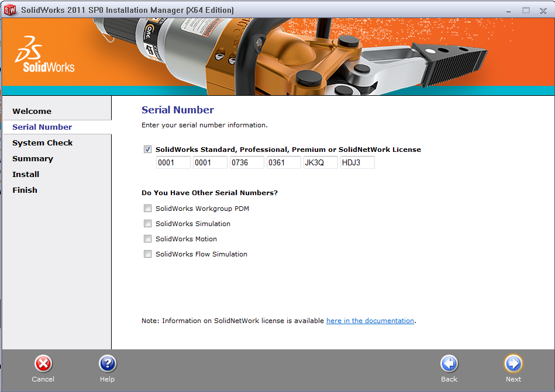
Task: Open the 'here in the documentation' link
Action: (370, 321)
